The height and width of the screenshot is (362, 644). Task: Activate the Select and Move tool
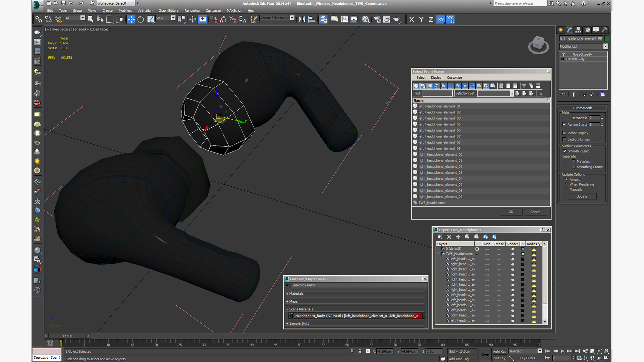click(x=131, y=19)
